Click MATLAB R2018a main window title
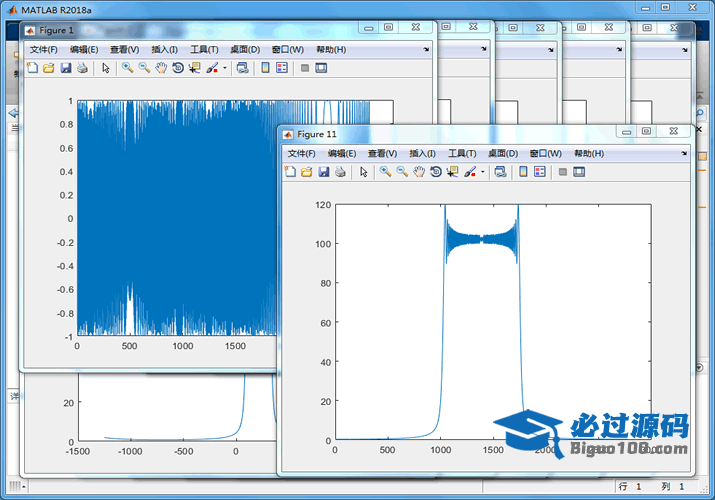This screenshot has width=715, height=500. (x=56, y=10)
